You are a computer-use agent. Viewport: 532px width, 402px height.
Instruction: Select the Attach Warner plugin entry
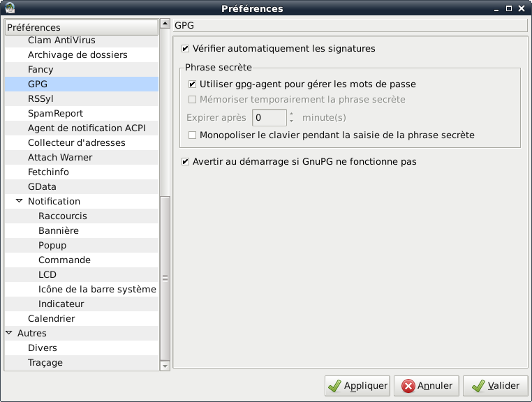tap(60, 158)
